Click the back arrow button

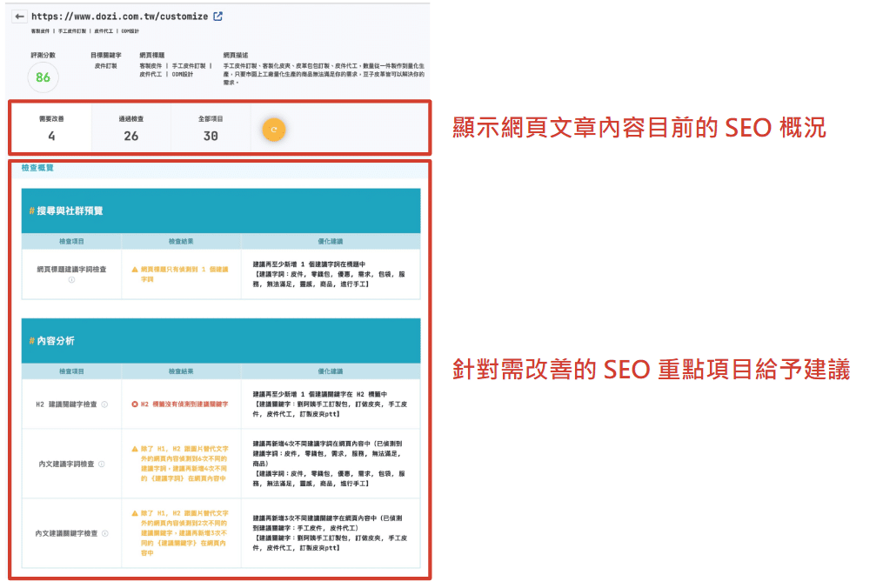point(19,17)
